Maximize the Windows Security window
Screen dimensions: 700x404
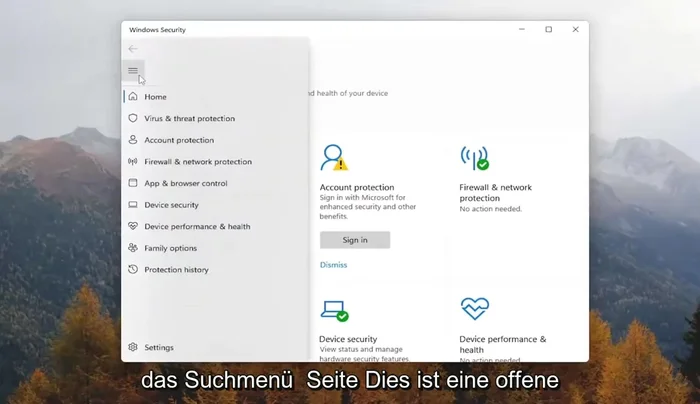pyautogui.click(x=549, y=29)
